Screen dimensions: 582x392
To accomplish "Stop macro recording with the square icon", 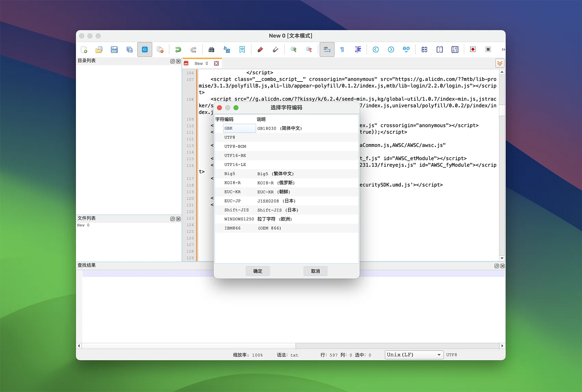I will tap(488, 50).
